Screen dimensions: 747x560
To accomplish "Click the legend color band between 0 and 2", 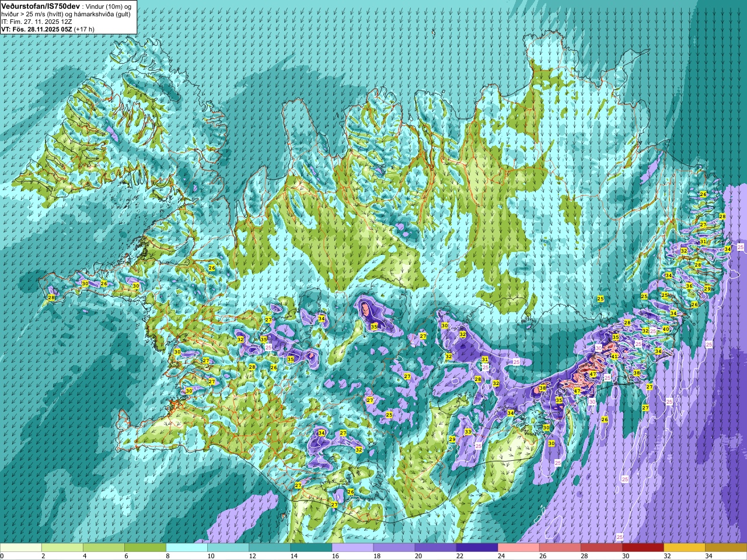I will 21,548.
